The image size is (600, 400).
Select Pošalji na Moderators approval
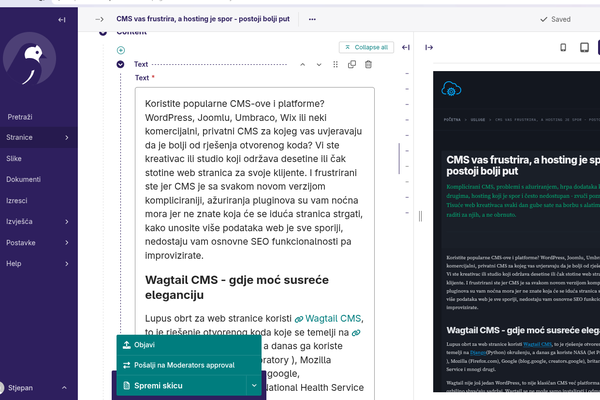coord(189,365)
